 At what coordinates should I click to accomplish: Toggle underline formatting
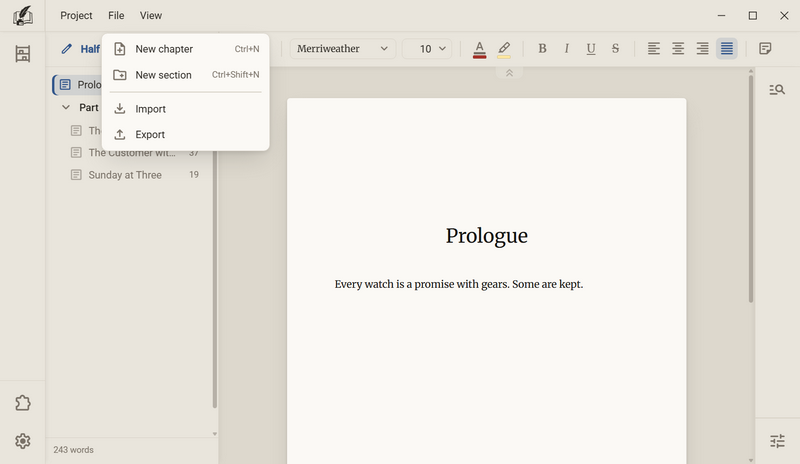pos(591,48)
